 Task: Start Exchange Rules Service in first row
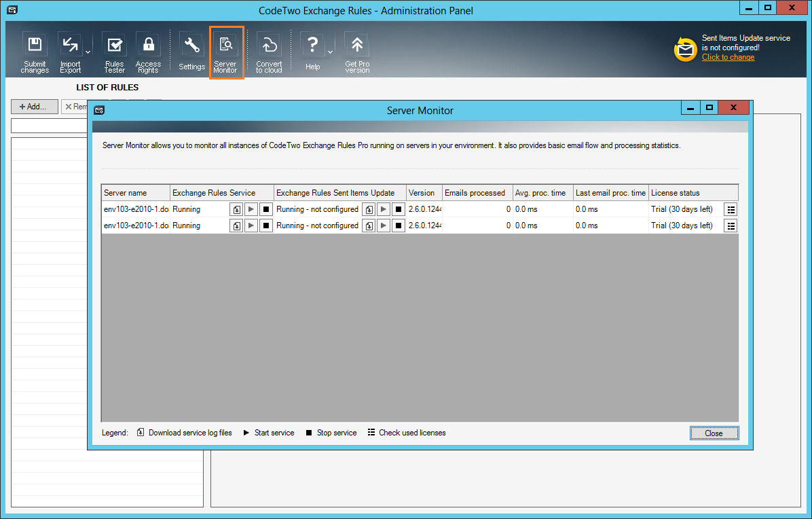pos(251,209)
